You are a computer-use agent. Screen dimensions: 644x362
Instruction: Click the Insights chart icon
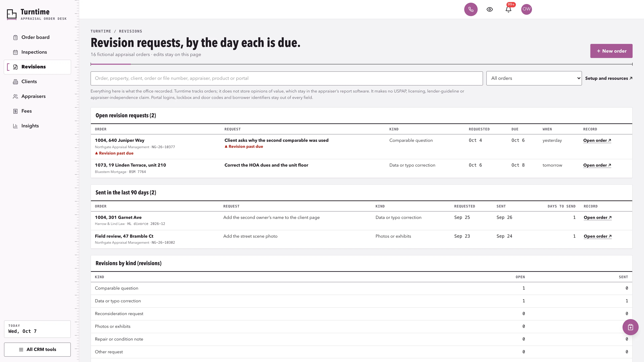pos(15,126)
